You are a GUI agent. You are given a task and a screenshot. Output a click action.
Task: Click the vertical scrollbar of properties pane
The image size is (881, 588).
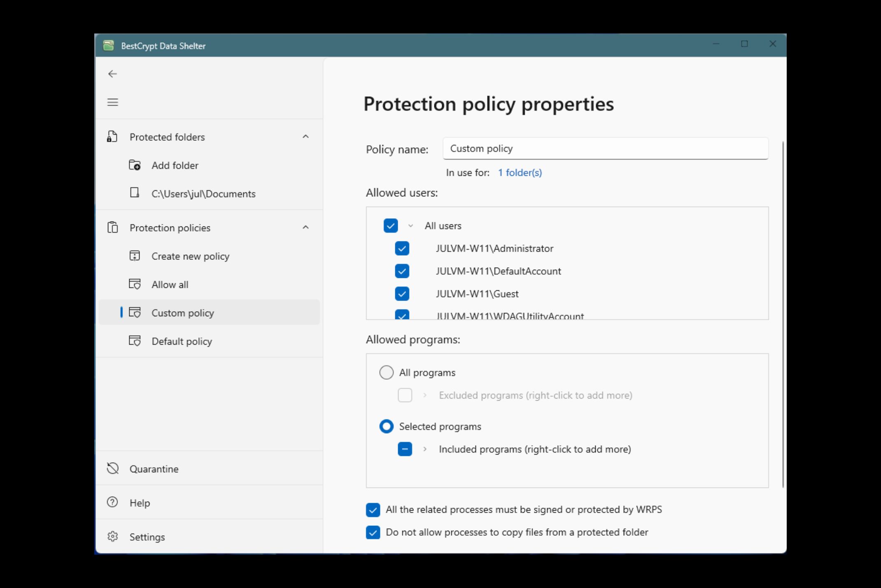[x=783, y=314]
